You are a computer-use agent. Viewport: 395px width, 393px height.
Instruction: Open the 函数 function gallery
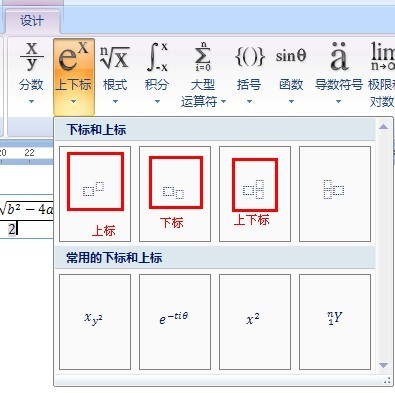tap(291, 73)
